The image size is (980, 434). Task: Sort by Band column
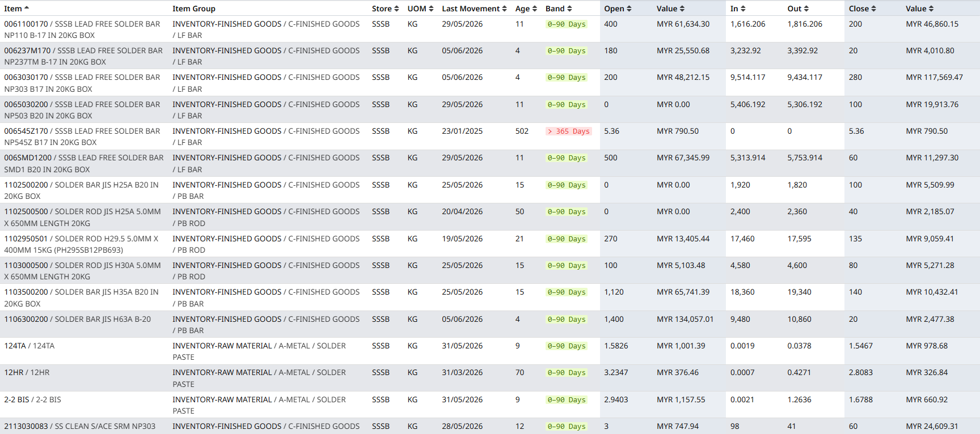[x=559, y=8]
